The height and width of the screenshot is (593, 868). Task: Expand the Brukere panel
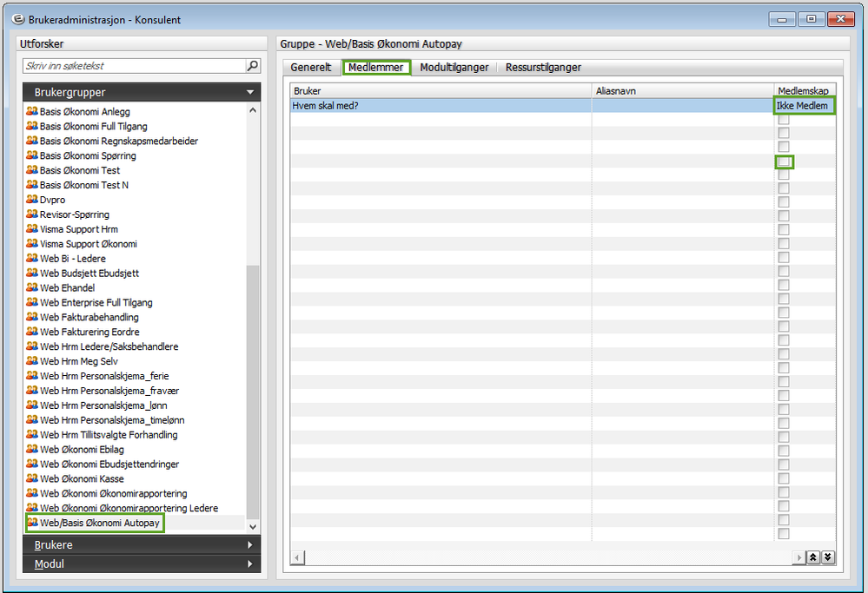pyautogui.click(x=142, y=545)
